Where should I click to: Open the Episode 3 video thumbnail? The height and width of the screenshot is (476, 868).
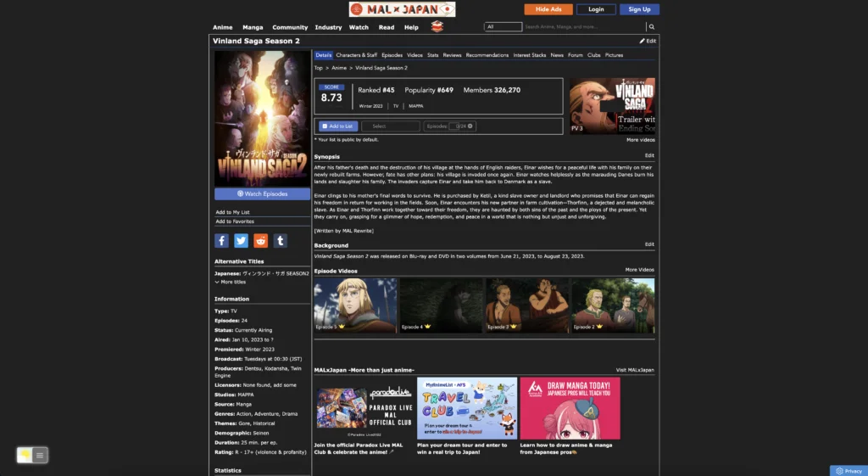pos(527,305)
